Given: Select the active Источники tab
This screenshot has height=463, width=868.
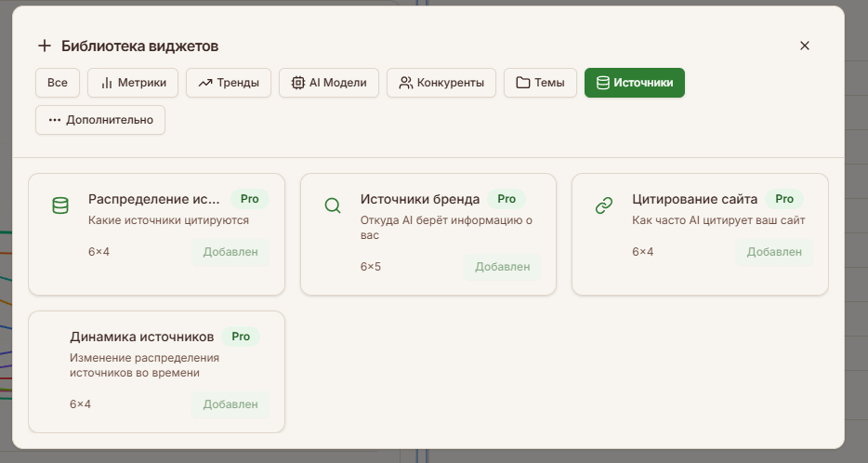Looking at the screenshot, I should tap(635, 83).
